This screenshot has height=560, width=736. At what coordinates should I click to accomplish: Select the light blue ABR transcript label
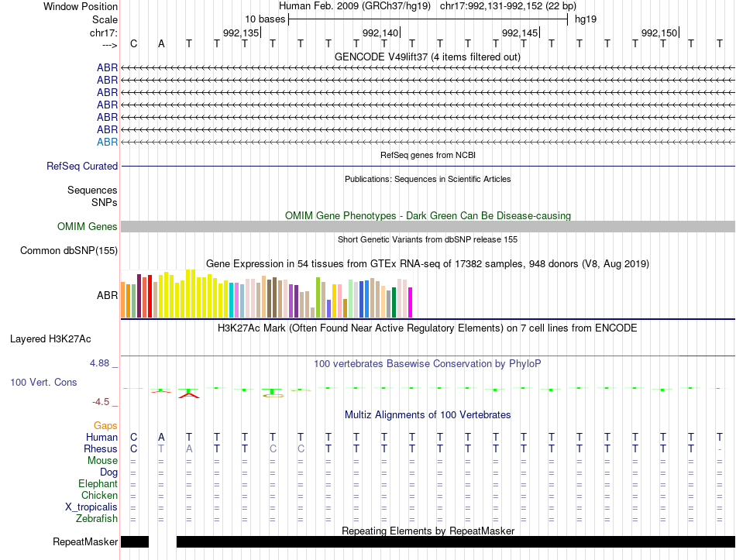pyautogui.click(x=107, y=143)
